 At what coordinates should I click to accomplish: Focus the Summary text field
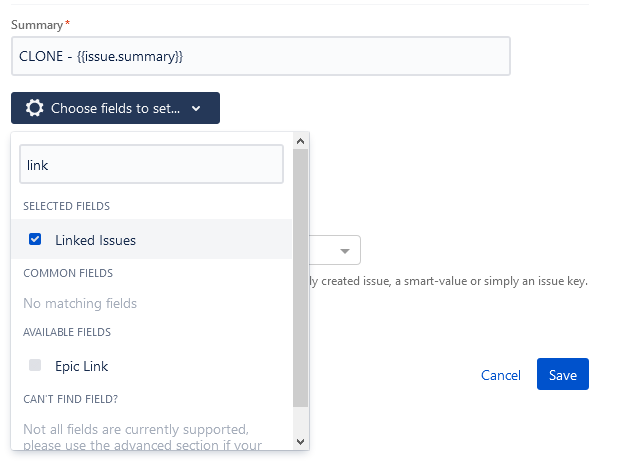(261, 56)
